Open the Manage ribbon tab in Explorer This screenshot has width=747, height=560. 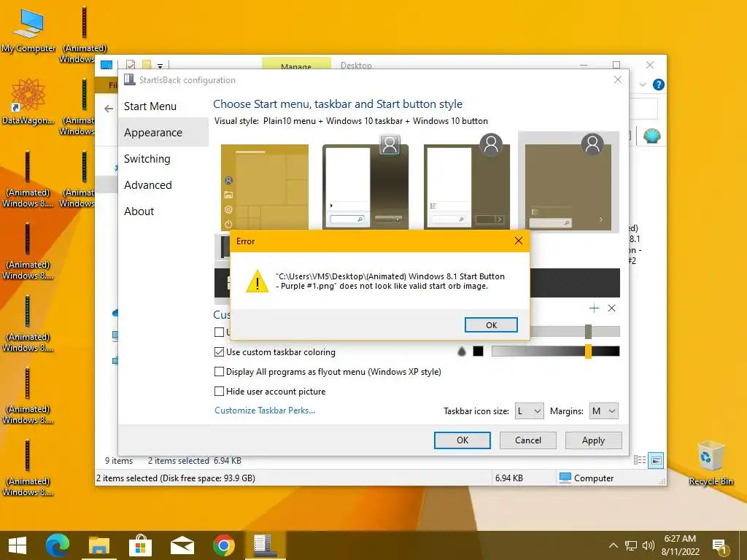296,64
